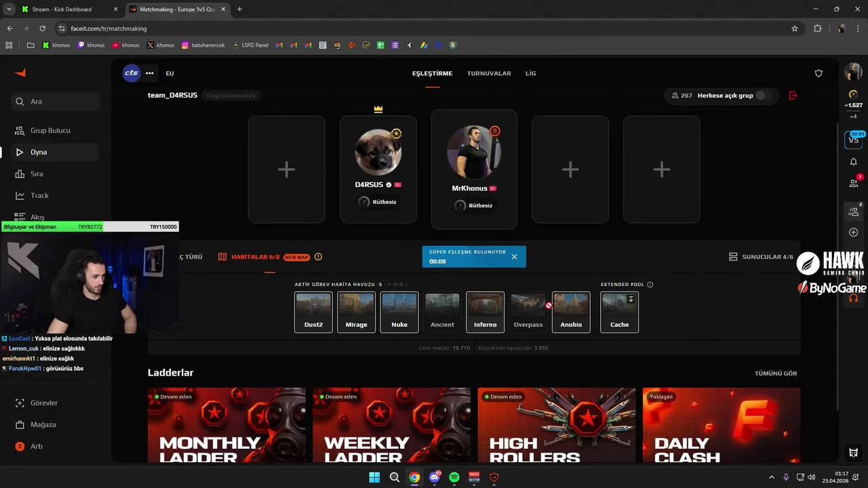This screenshot has width=868, height=488.
Task: Open the profile avatar in right sidebar
Action: pos(853,72)
